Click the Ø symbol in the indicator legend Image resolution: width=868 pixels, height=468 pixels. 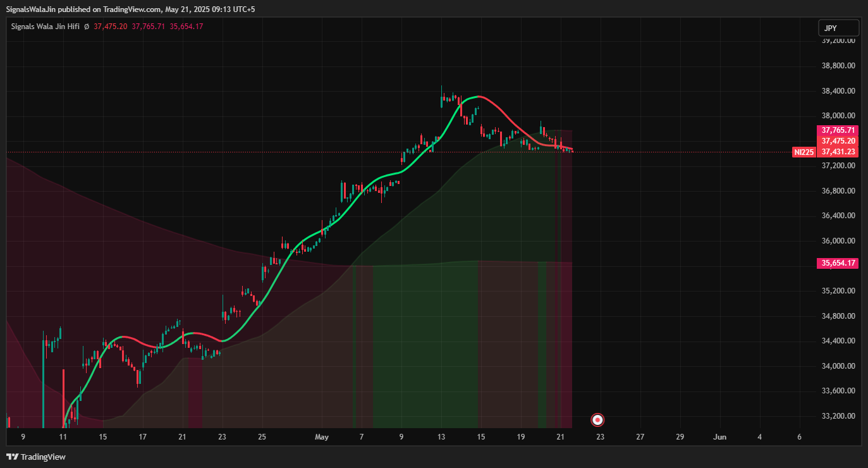pos(86,27)
